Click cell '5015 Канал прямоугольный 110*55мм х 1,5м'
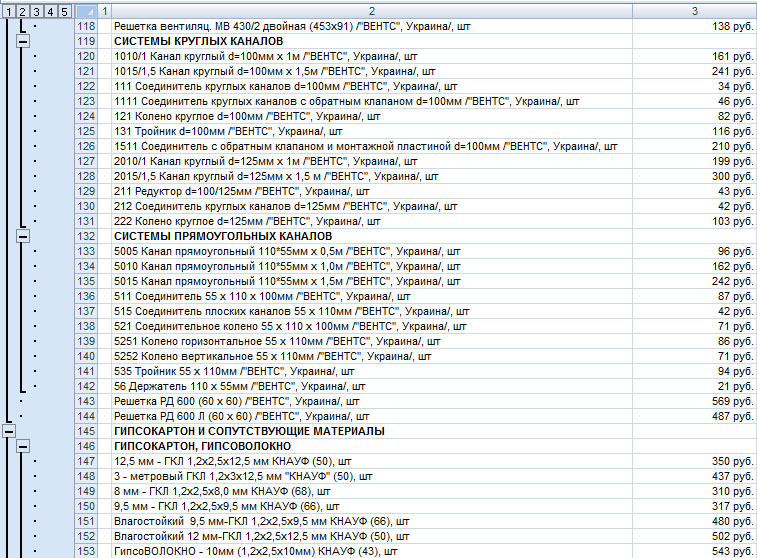Viewport: 757px width, 558px height. click(x=372, y=281)
